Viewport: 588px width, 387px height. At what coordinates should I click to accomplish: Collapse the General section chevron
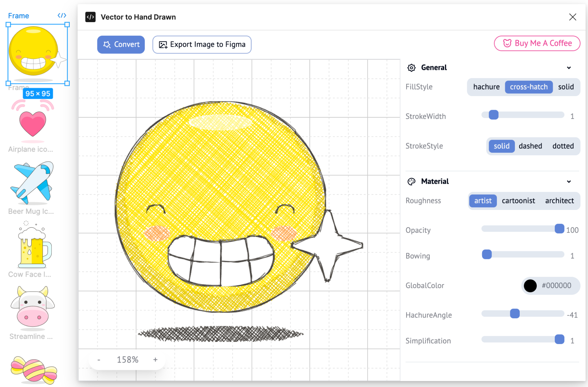[569, 68]
